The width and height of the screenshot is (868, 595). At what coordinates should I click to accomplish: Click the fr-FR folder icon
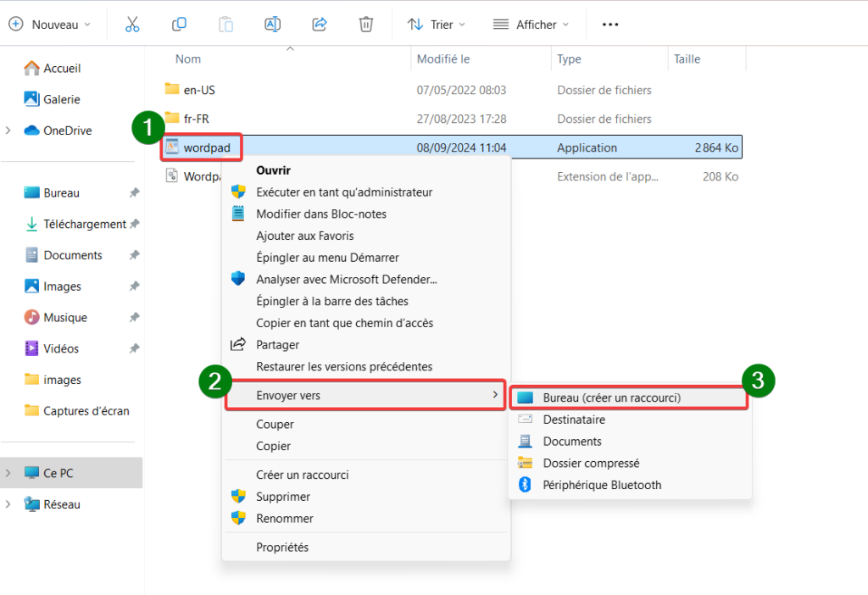[172, 118]
